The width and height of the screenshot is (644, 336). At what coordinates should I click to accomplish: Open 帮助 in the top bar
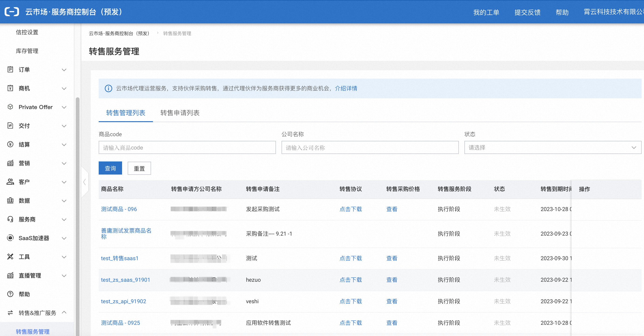point(562,12)
